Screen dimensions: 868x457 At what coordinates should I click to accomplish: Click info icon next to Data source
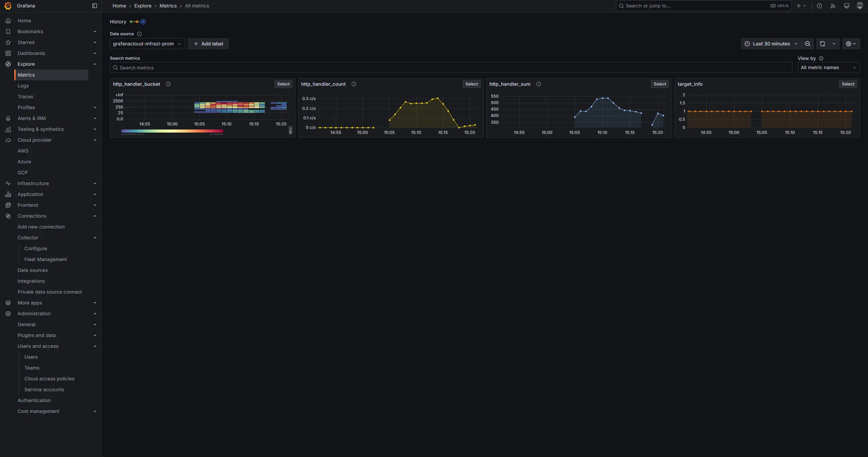pyautogui.click(x=139, y=34)
